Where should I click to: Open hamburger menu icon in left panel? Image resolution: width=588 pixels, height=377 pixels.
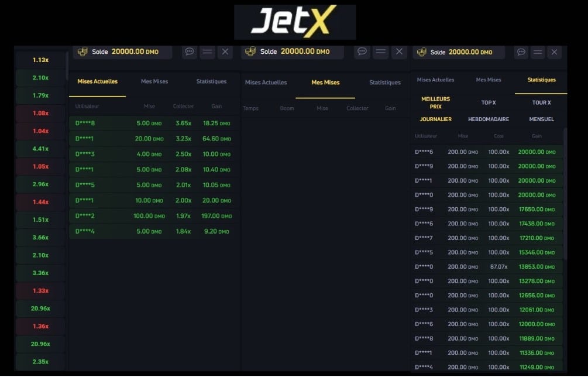[x=207, y=52]
